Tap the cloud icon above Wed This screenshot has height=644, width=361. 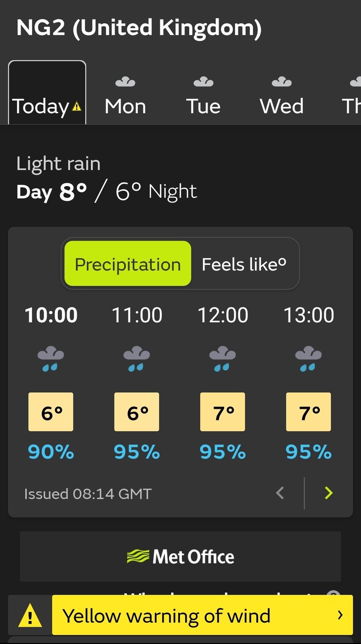(x=282, y=82)
